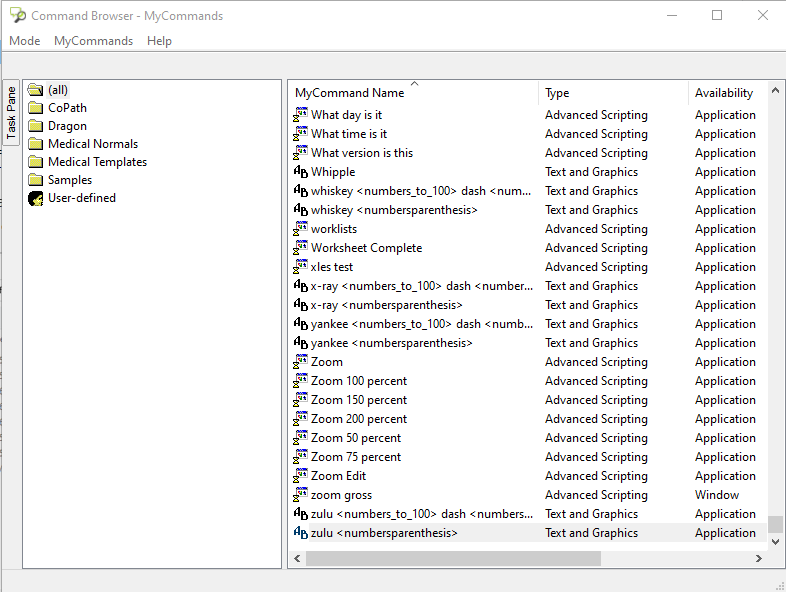Open the Help menu
The height and width of the screenshot is (592, 786).
[x=159, y=41]
